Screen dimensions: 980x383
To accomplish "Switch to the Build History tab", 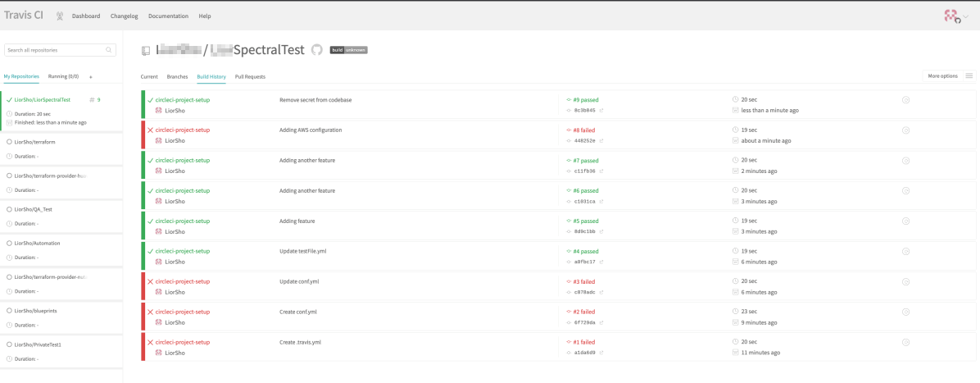I will tap(211, 76).
